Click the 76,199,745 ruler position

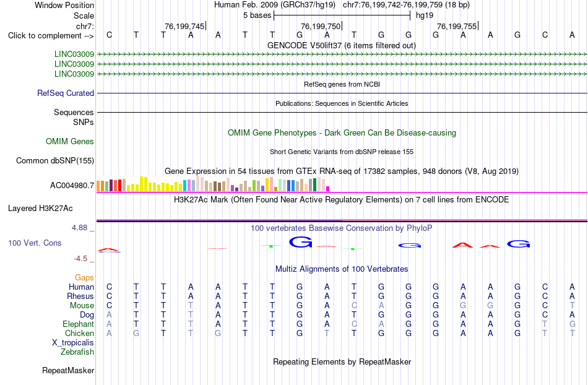tap(184, 26)
